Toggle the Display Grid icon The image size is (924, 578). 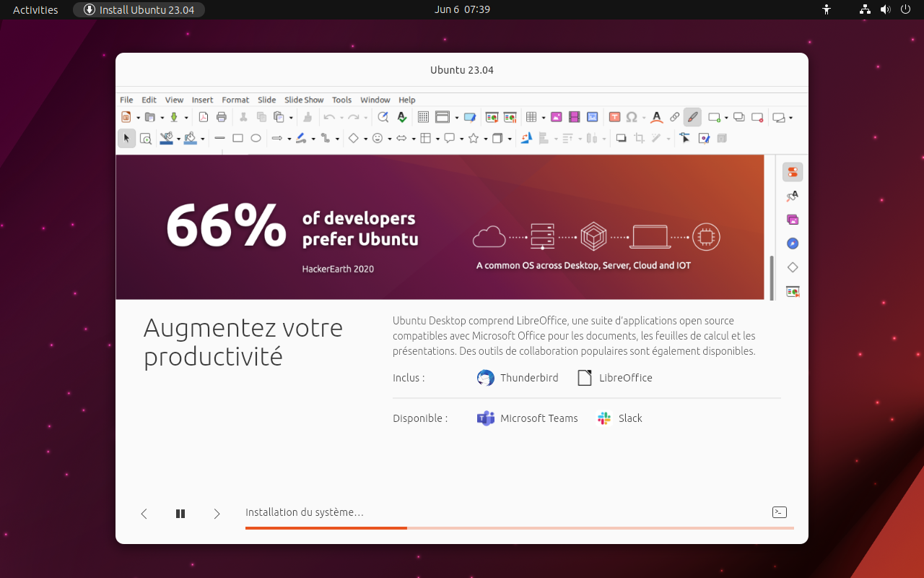pyautogui.click(x=424, y=117)
